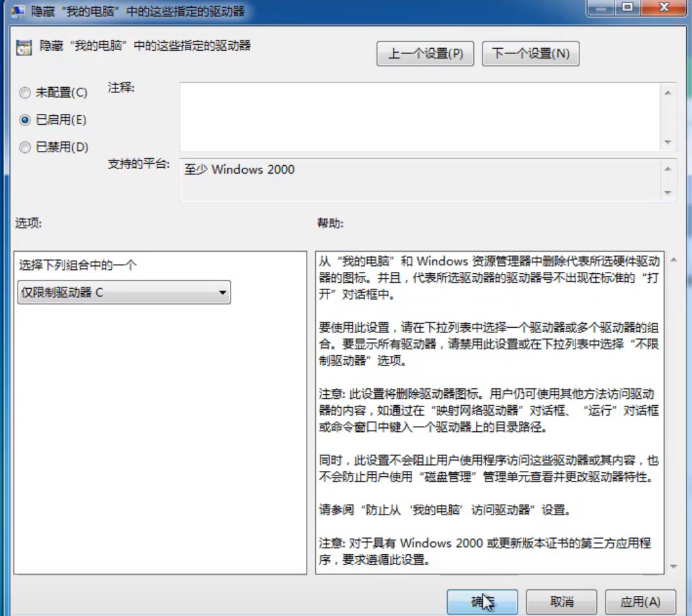Viewport: 692px width, 616px height.
Task: Maximize the policy settings window
Action: point(628,8)
